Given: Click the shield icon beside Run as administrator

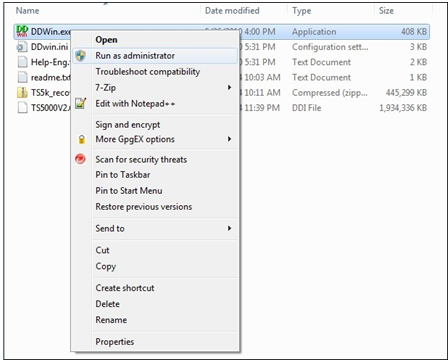Looking at the screenshot, I should [80, 56].
